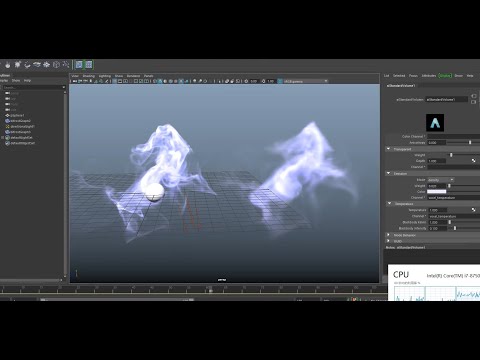Click the defaultObjectSet set icon in the Outliner
The height and width of the screenshot is (360, 480).
(x=7, y=143)
